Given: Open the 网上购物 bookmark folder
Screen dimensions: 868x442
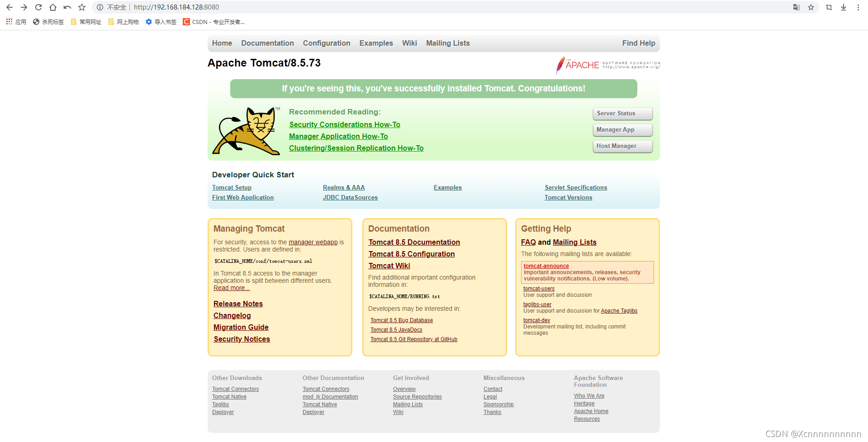Looking at the screenshot, I should click(x=123, y=22).
